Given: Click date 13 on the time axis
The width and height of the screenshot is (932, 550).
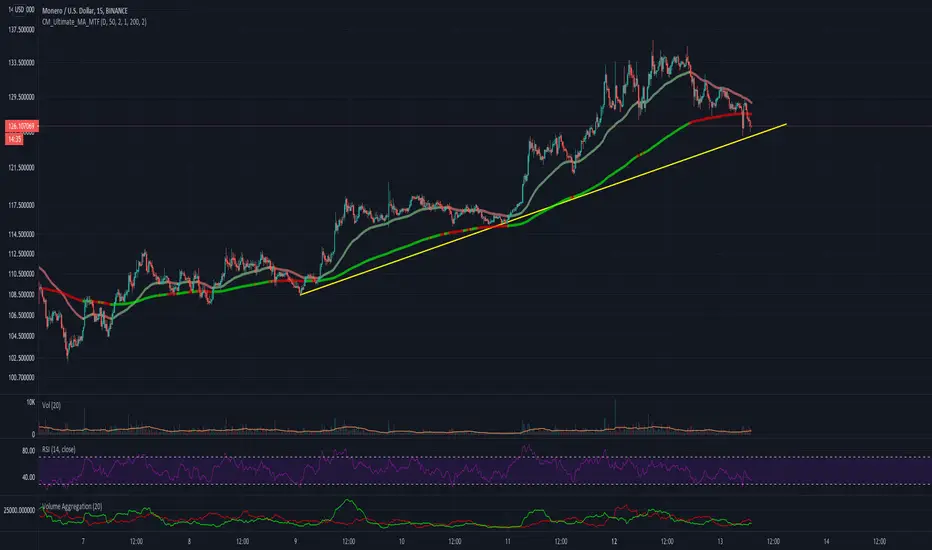Looking at the screenshot, I should click(720, 542).
